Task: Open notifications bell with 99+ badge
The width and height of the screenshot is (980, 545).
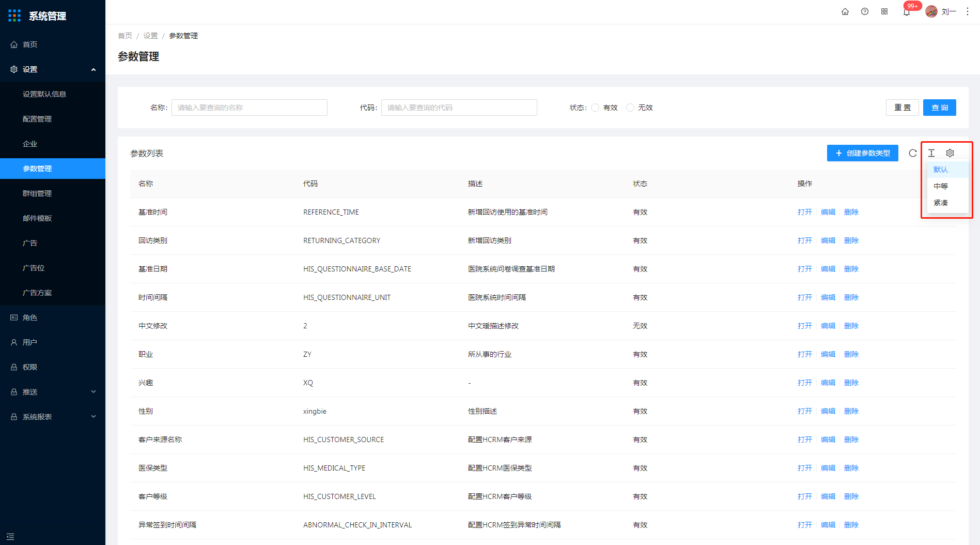Action: pos(907,11)
